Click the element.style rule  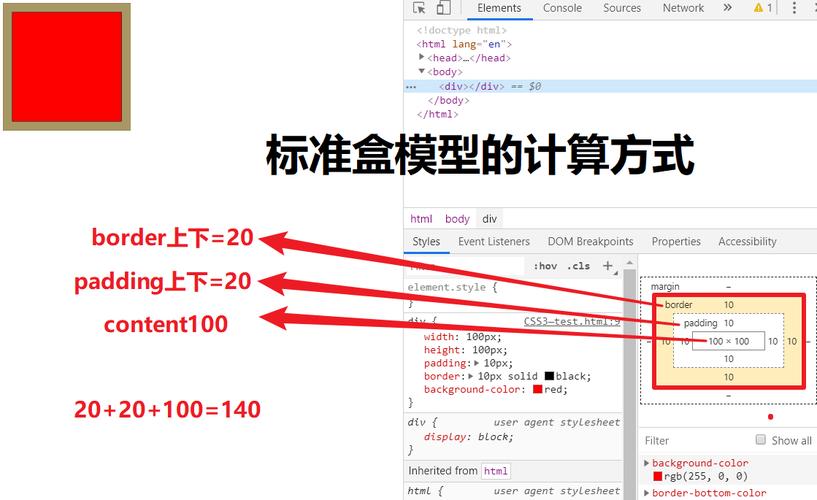(452, 287)
